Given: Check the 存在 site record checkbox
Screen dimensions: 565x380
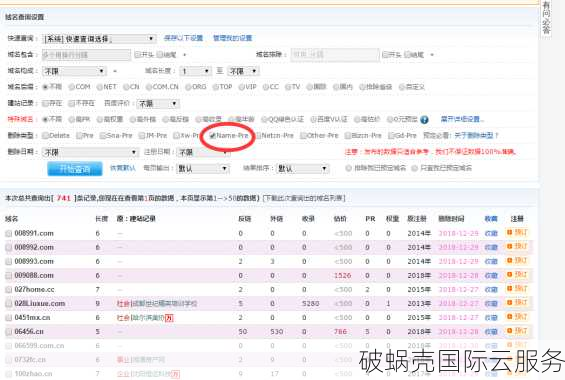Looking at the screenshot, I should pyautogui.click(x=45, y=103).
